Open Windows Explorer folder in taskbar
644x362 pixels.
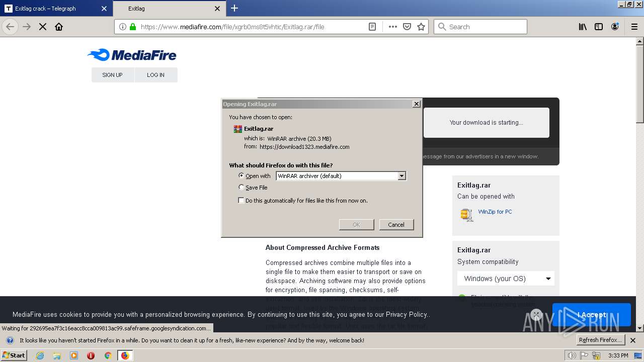pos(57,355)
